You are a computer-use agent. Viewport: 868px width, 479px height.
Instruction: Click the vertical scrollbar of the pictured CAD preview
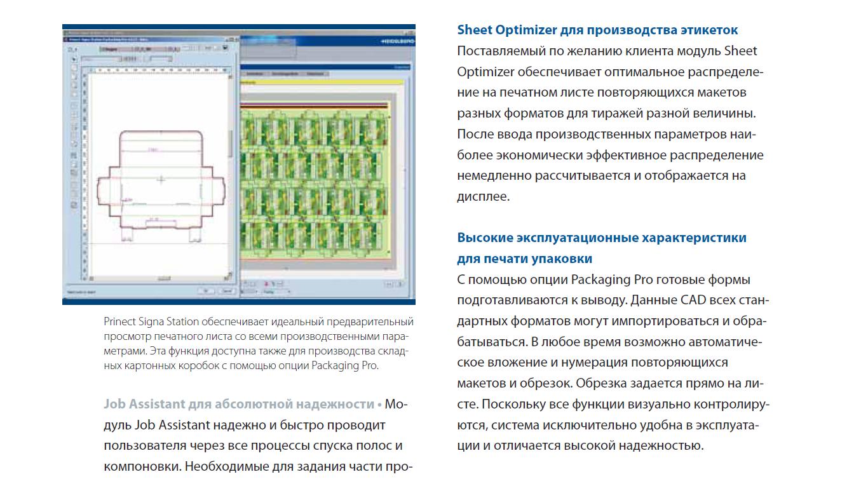pyautogui.click(x=231, y=175)
